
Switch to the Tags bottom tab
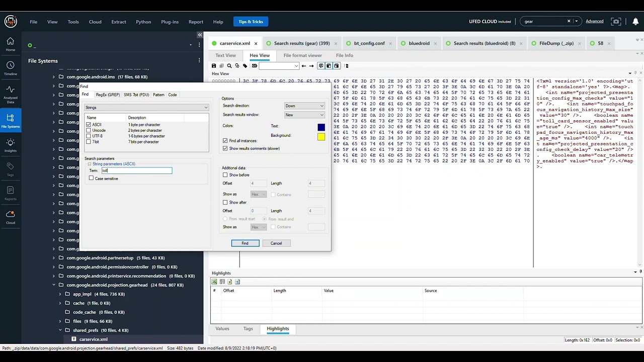coord(248,329)
